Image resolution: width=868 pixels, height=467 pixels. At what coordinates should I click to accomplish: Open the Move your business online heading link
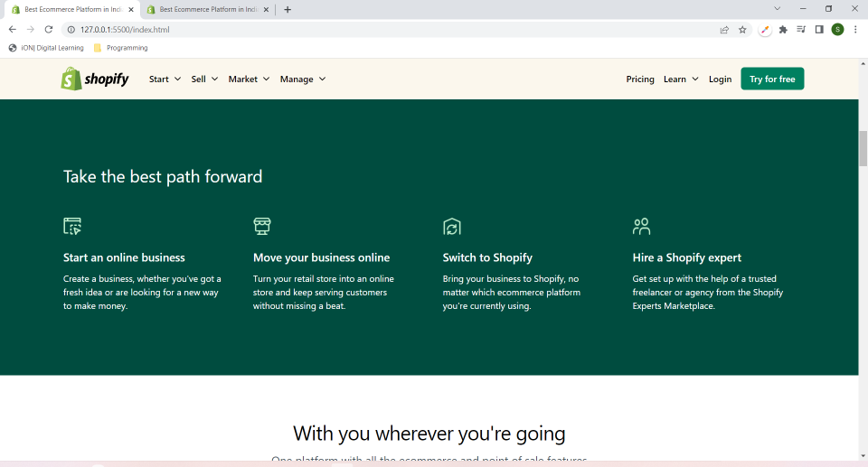[x=321, y=257]
